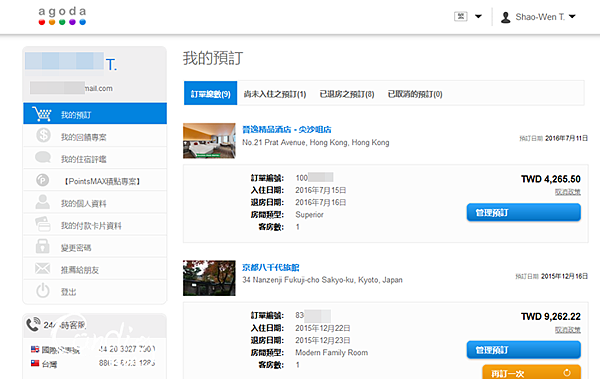This screenshot has height=379, width=600.
Task: Open the Shao-Wen T. account menu arrow
Action: [572, 16]
